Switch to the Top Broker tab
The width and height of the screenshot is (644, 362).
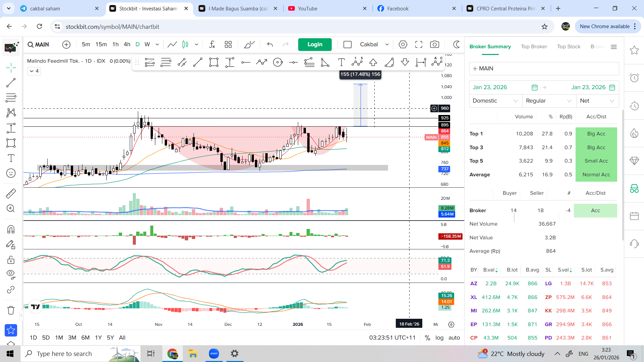[534, 47]
